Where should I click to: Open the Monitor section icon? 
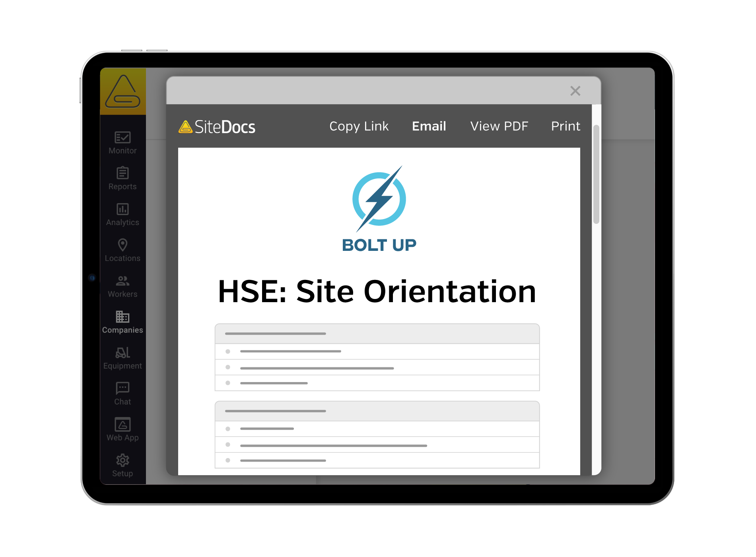[122, 138]
